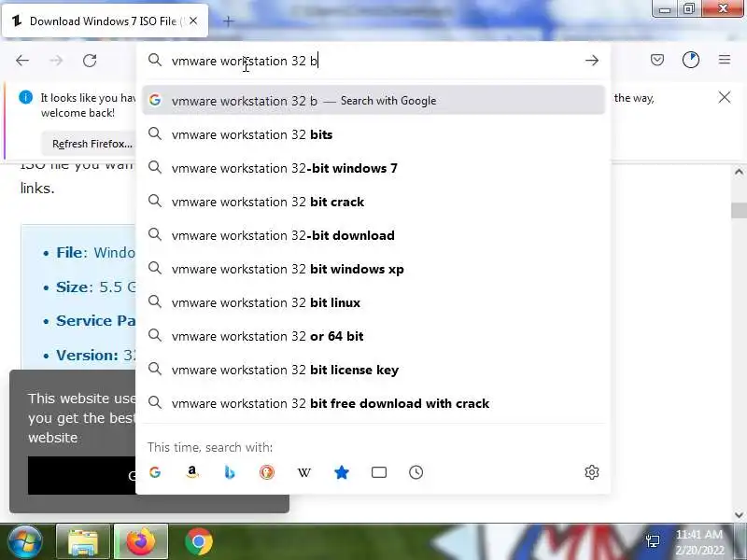Click the Go arrow in the address bar

click(592, 61)
